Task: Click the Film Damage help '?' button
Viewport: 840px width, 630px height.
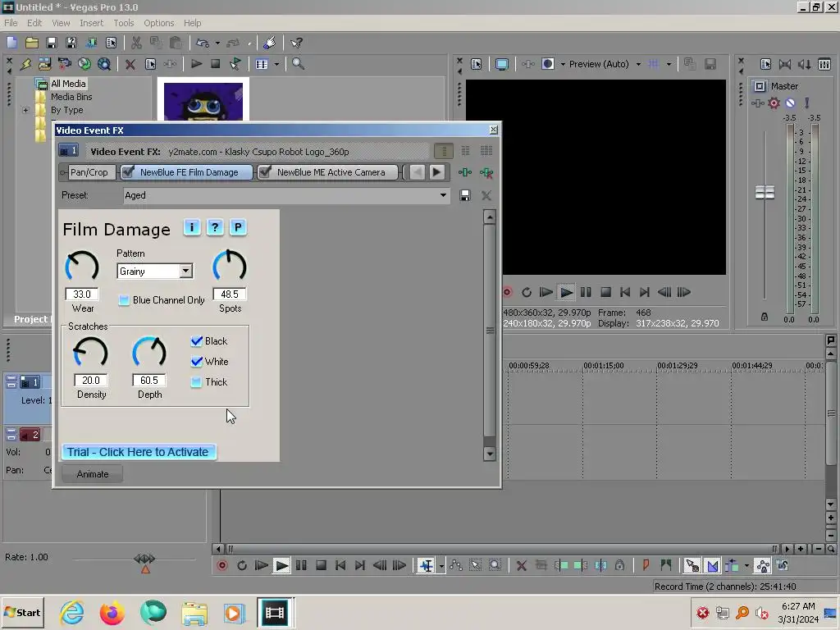Action: point(215,228)
